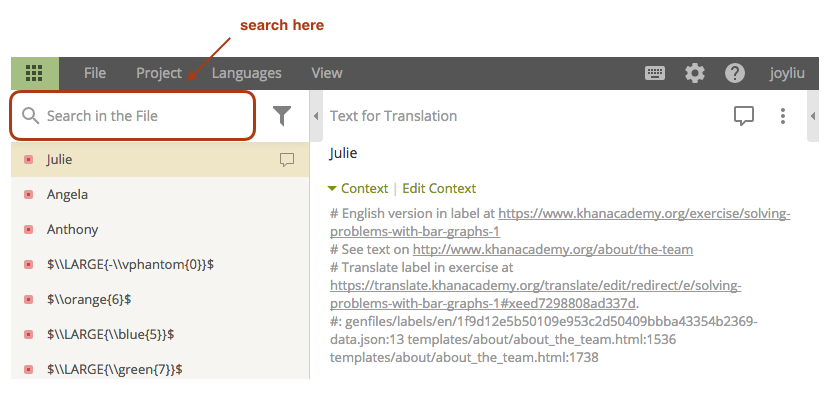Select the Angela string in the list

coord(160,194)
